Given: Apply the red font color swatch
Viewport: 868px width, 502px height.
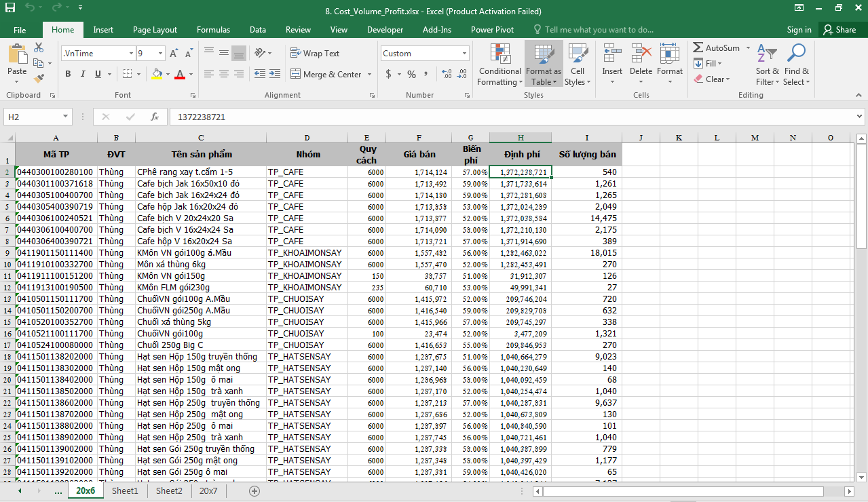Looking at the screenshot, I should coord(180,75).
